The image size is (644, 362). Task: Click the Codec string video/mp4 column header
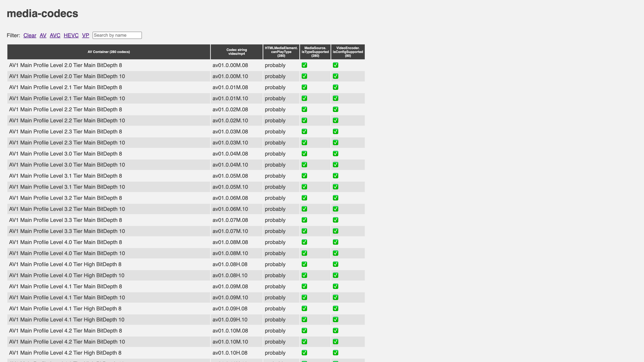coord(236,52)
